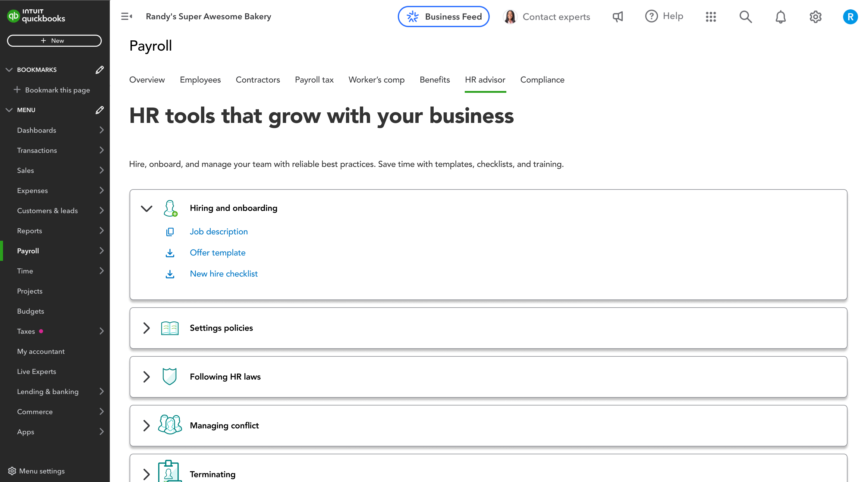Download the New hire checklist

[223, 274]
